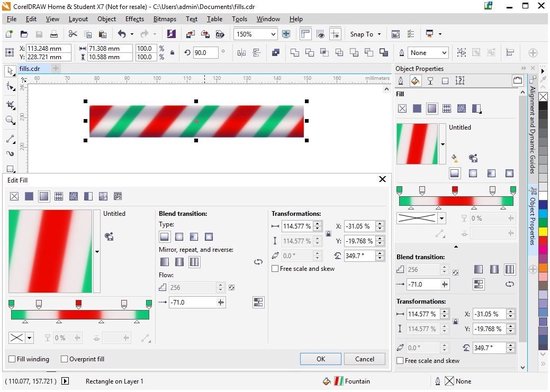Select the Zoom tool magnifier
The image size is (550, 392).
(10, 121)
